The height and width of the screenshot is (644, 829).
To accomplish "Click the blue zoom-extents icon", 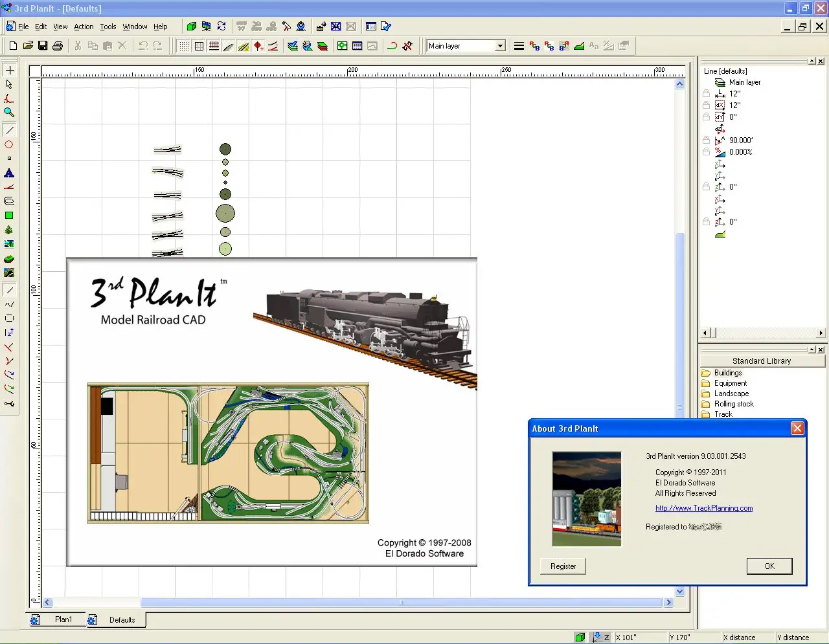I will click(335, 27).
